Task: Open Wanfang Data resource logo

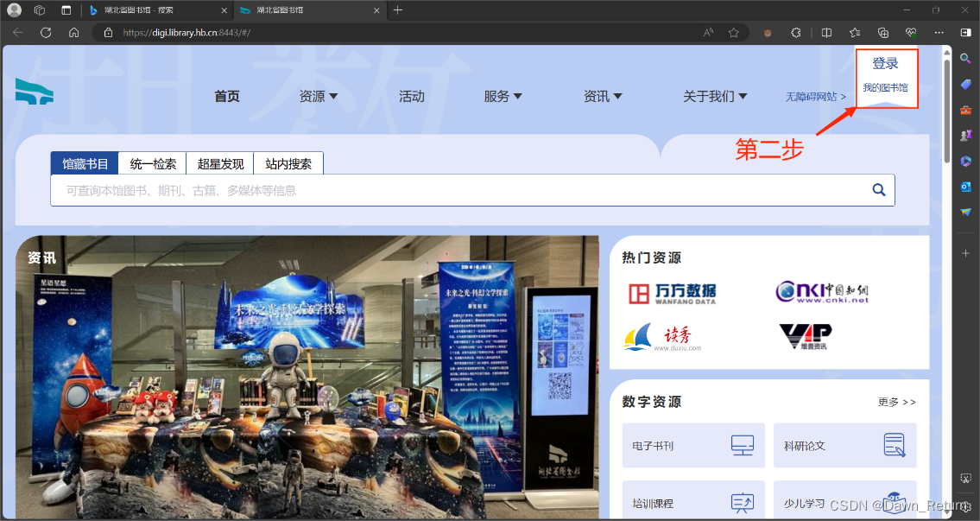Action: pos(672,294)
